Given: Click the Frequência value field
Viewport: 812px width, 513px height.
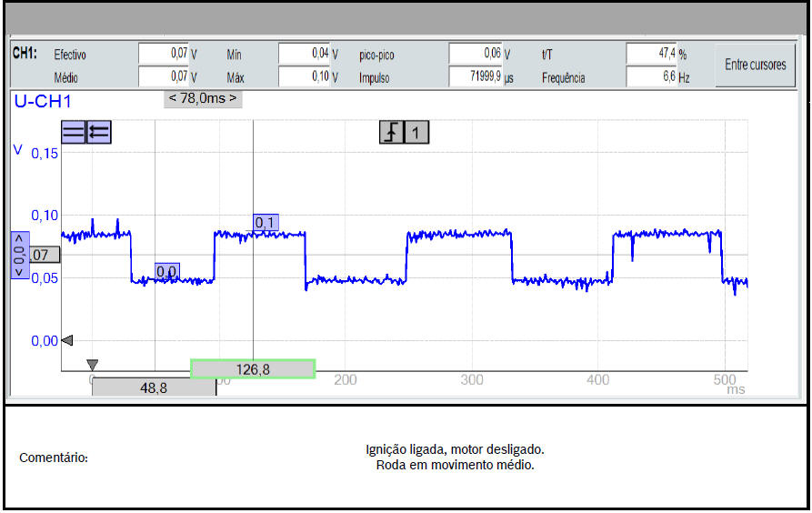Looking at the screenshot, I should tap(652, 77).
